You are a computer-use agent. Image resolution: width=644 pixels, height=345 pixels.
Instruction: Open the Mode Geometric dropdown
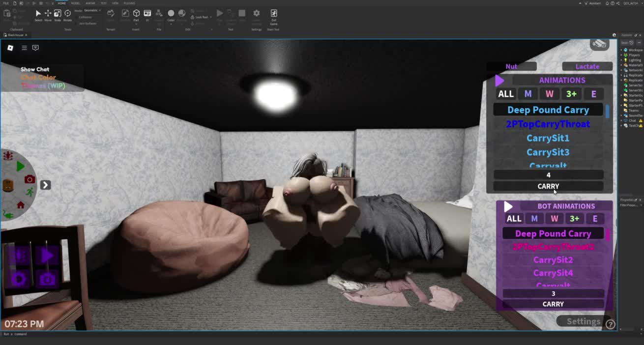(92, 10)
